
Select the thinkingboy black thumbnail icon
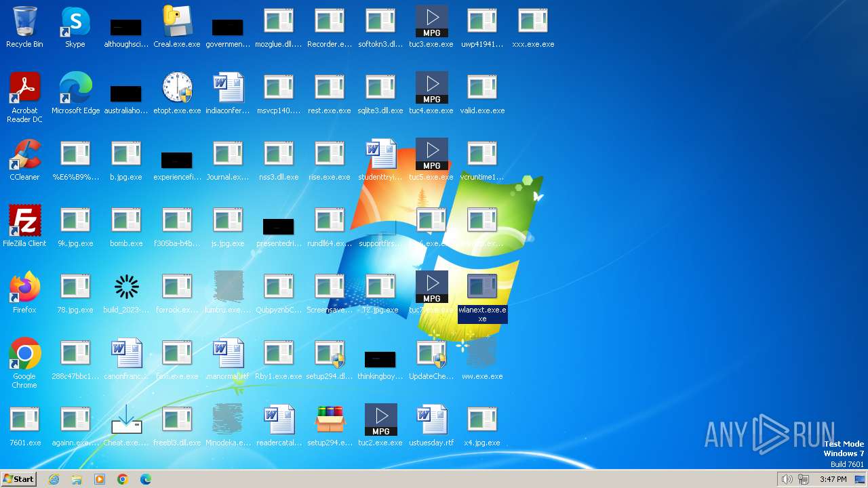[x=380, y=359]
